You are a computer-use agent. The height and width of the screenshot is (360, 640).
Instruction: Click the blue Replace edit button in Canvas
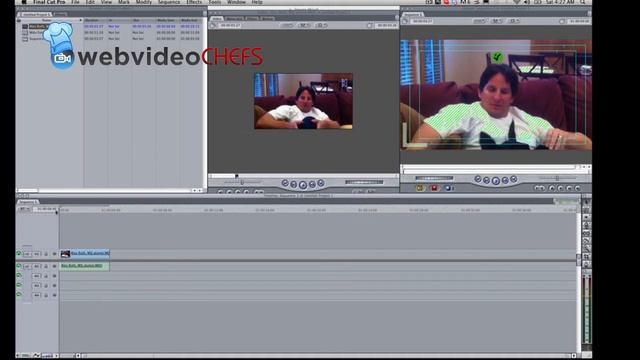point(448,188)
